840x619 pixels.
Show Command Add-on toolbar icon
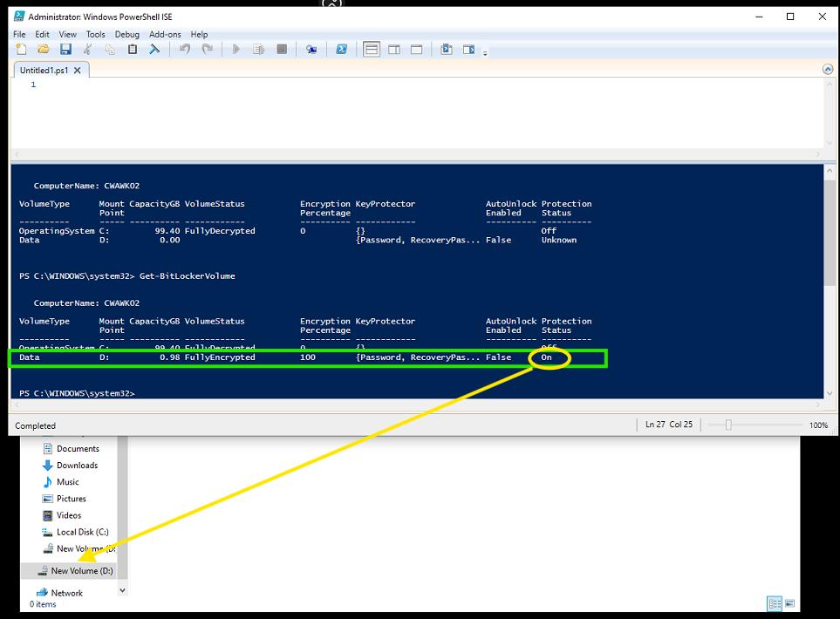[468, 50]
